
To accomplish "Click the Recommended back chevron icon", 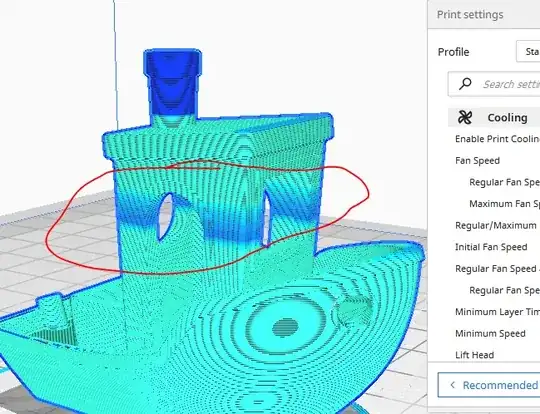I will [453, 385].
